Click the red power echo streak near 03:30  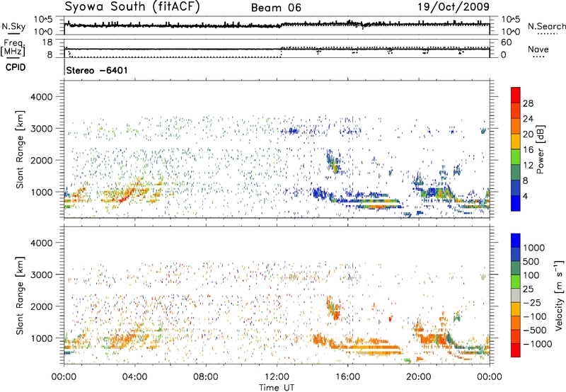(x=127, y=195)
